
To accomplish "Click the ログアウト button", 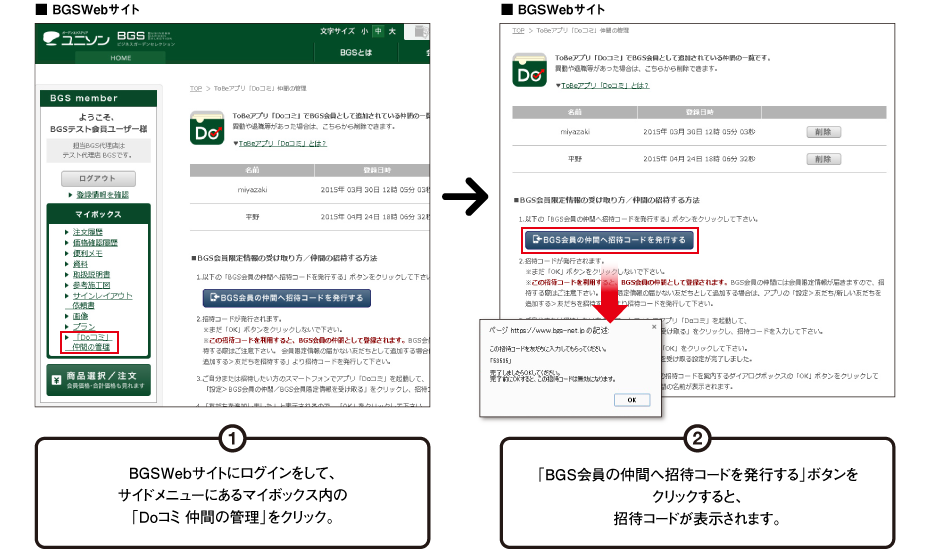I will point(98,179).
